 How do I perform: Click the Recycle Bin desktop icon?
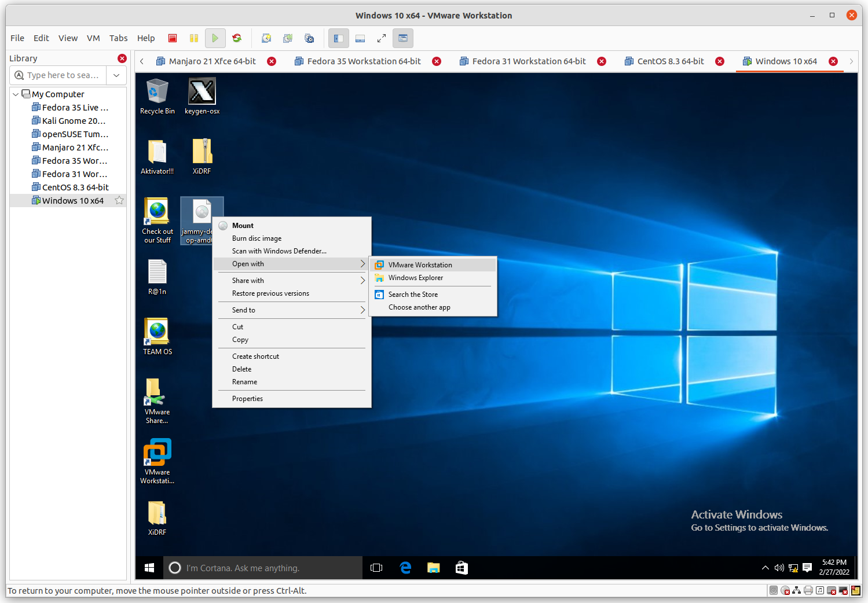[158, 97]
